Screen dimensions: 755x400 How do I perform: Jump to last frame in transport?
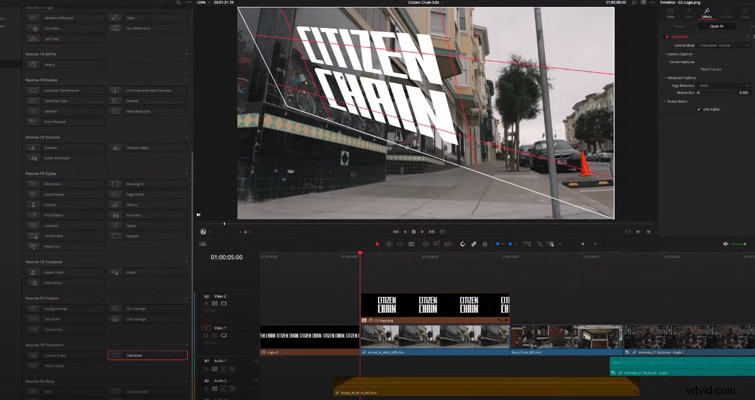(x=432, y=232)
